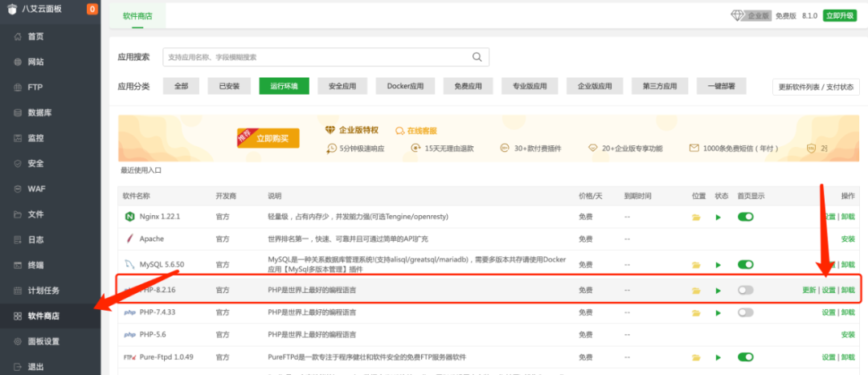
Task: Turn on homepage display for PHP-7.4.33
Action: click(x=745, y=313)
